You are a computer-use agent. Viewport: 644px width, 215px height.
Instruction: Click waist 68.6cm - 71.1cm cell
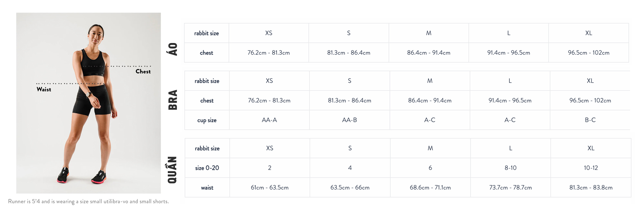[x=430, y=187]
